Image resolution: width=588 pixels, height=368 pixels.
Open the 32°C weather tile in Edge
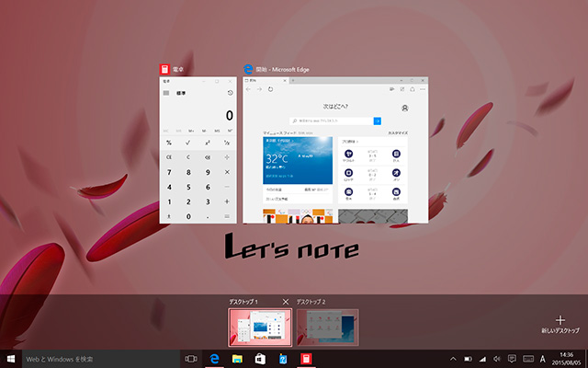298,160
